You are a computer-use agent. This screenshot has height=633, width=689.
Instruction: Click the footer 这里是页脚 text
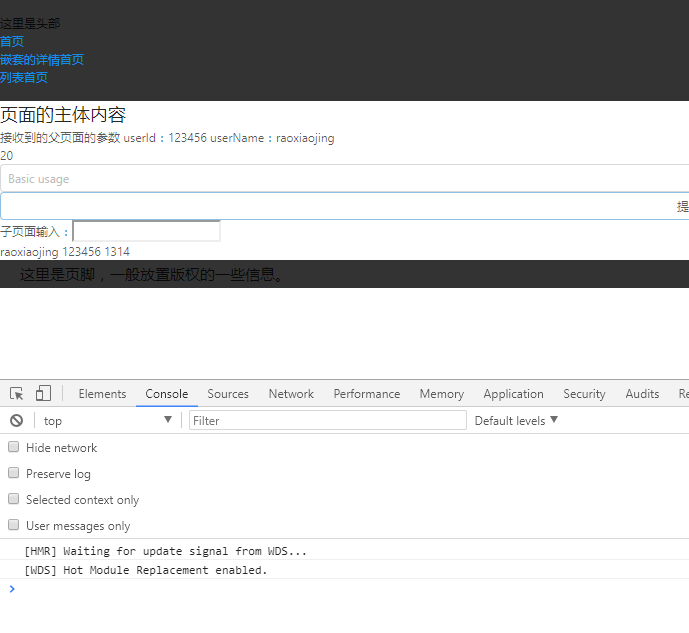(152, 275)
